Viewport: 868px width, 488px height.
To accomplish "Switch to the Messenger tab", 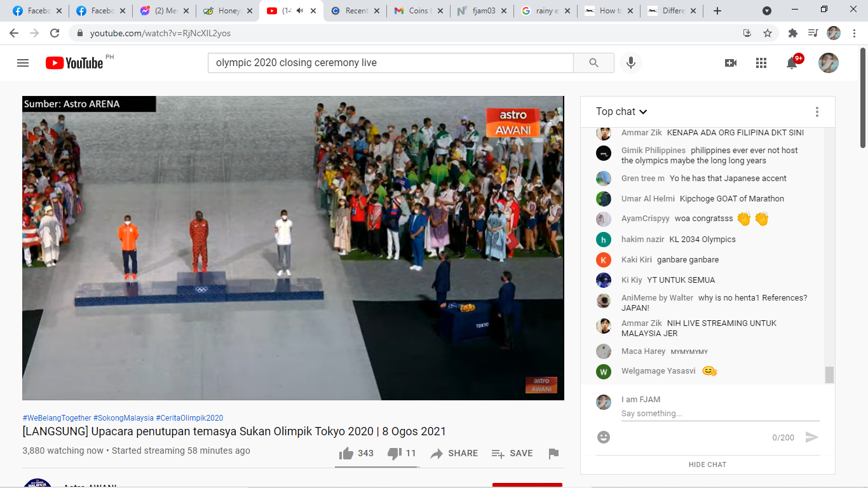I will [164, 11].
